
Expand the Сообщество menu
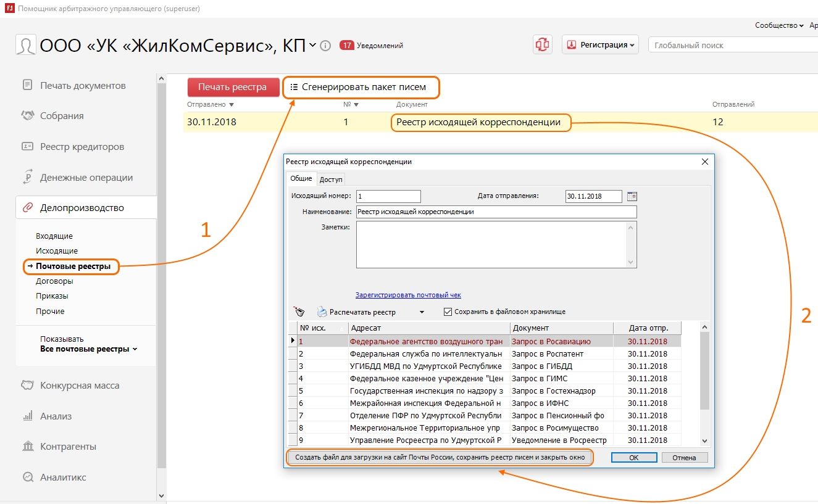[x=779, y=25]
